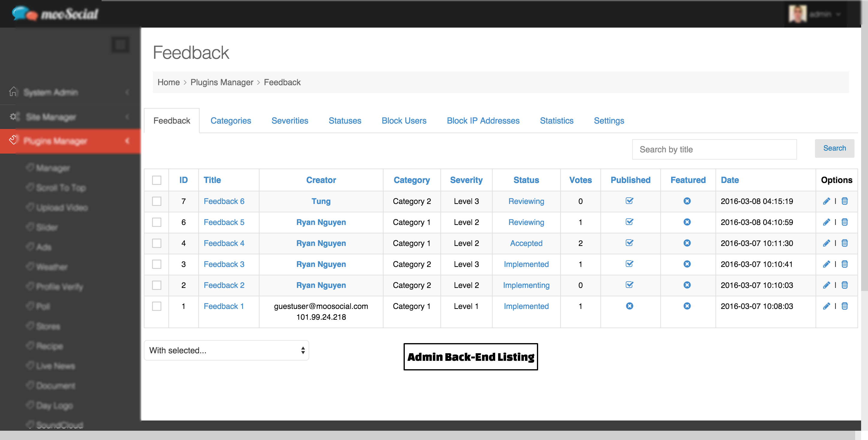Click the featured x icon for Feedback 6
Image resolution: width=868 pixels, height=440 pixels.
tap(687, 201)
